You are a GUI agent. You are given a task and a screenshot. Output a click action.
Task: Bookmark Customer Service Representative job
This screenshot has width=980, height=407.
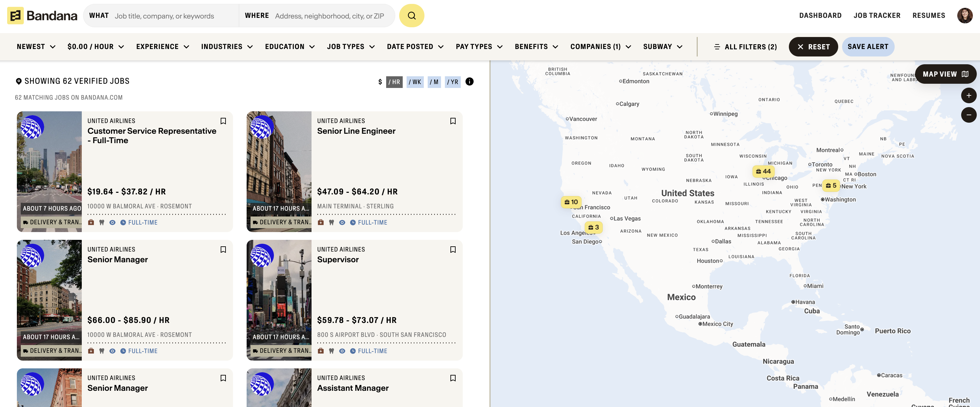pos(223,121)
